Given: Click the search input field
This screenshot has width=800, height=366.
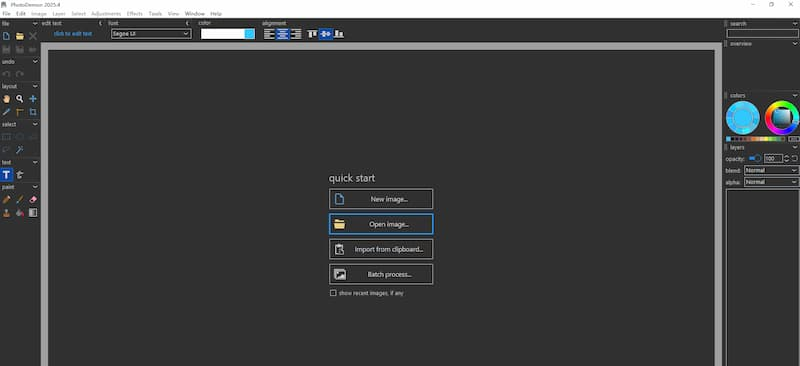Looking at the screenshot, I should 763,34.
